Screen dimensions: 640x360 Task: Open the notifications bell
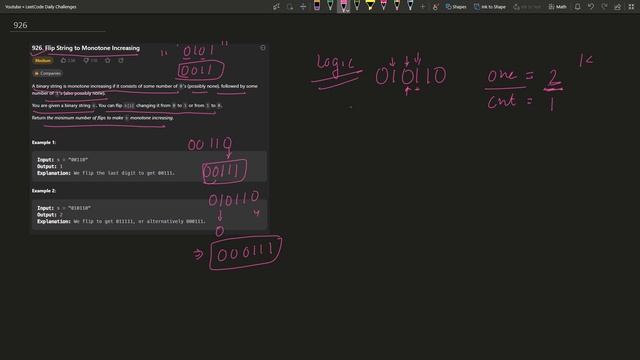[578, 7]
